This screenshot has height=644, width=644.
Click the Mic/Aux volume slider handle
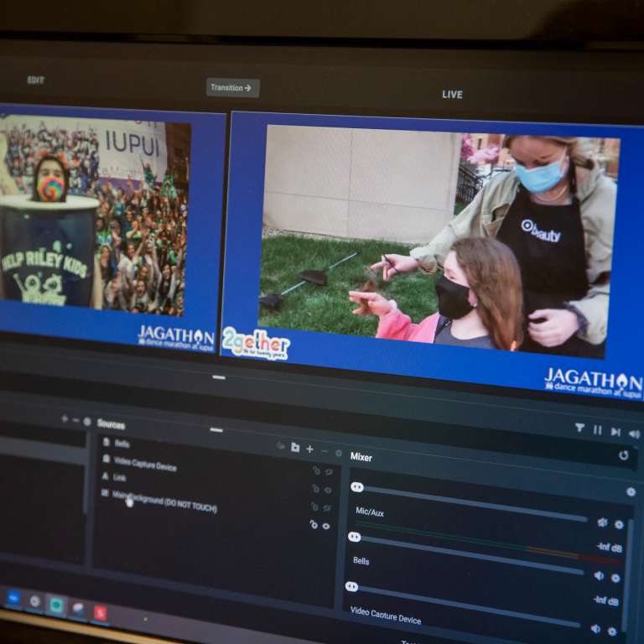(354, 537)
